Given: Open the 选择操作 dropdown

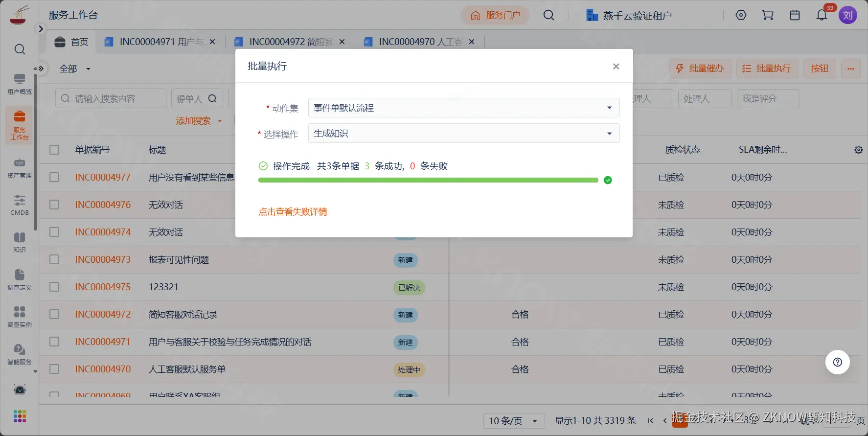Looking at the screenshot, I should click(x=463, y=133).
